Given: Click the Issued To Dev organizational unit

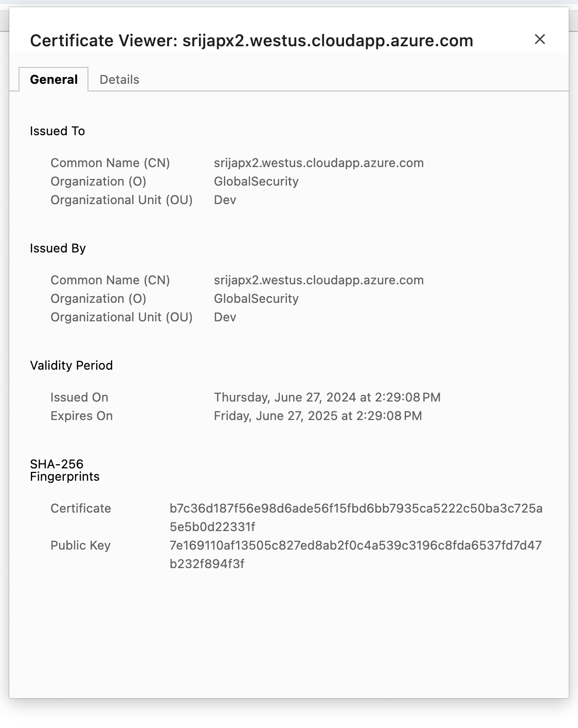Looking at the screenshot, I should [x=225, y=200].
